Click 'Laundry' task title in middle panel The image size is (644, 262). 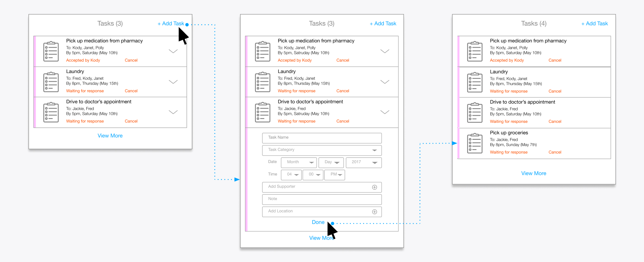[287, 72]
